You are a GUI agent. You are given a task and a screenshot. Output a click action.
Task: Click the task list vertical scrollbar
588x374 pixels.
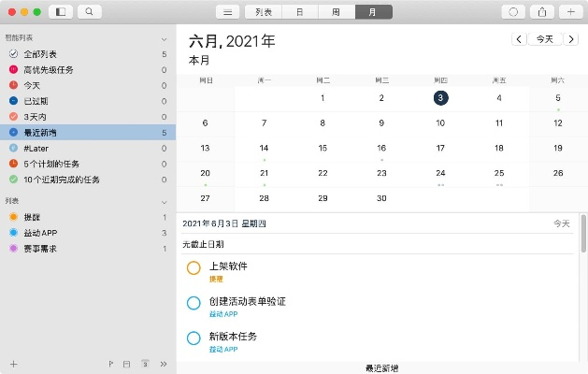[x=582, y=243]
